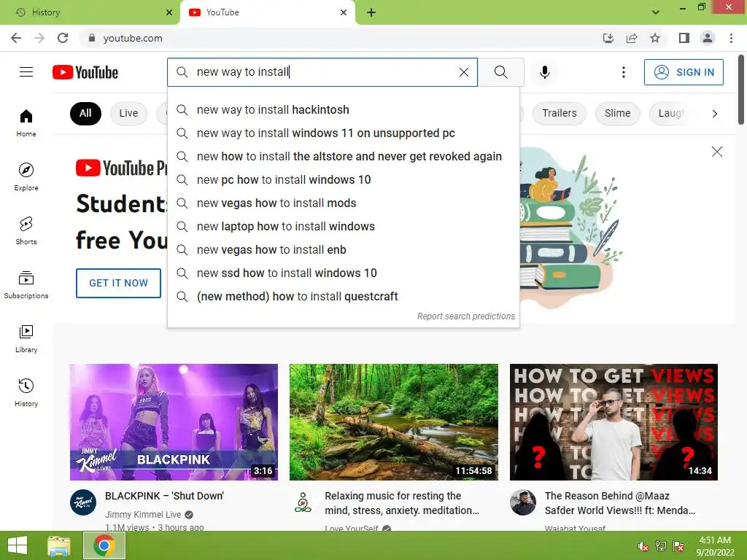Click Relaxing music channel avatar icon
The width and height of the screenshot is (747, 560).
pyautogui.click(x=303, y=502)
